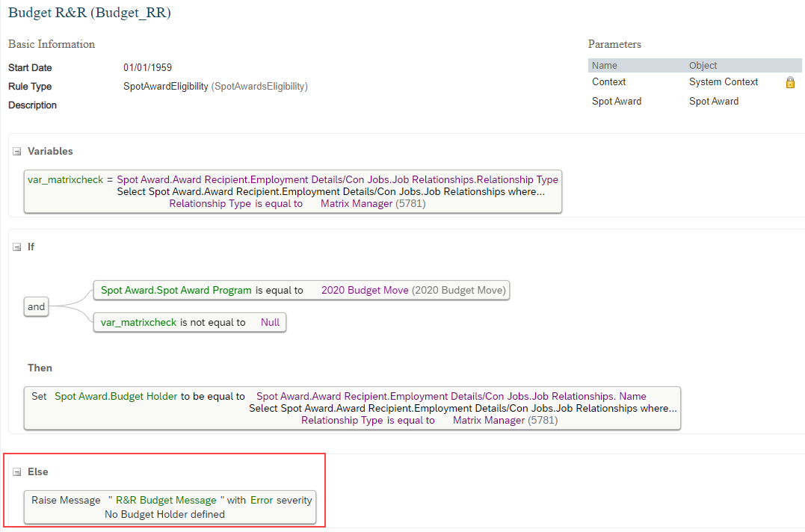805x532 pixels.
Task: Collapse the Else section
Action: [x=17, y=472]
